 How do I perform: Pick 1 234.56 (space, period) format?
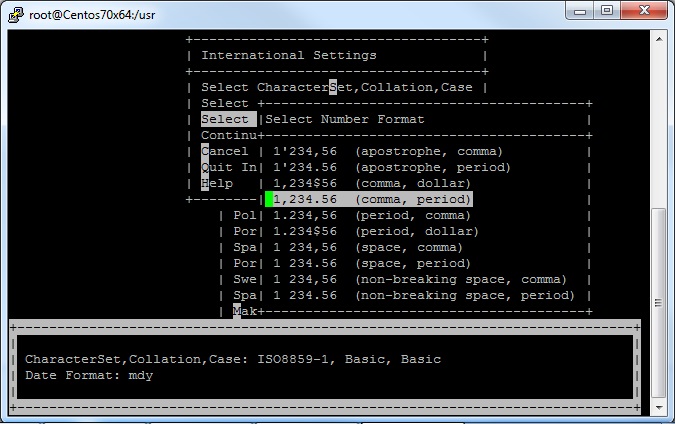(x=371, y=263)
